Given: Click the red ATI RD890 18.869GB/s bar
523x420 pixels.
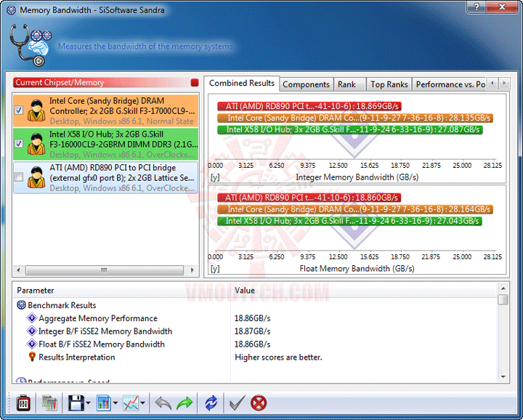Looking at the screenshot, I should tap(309, 106).
